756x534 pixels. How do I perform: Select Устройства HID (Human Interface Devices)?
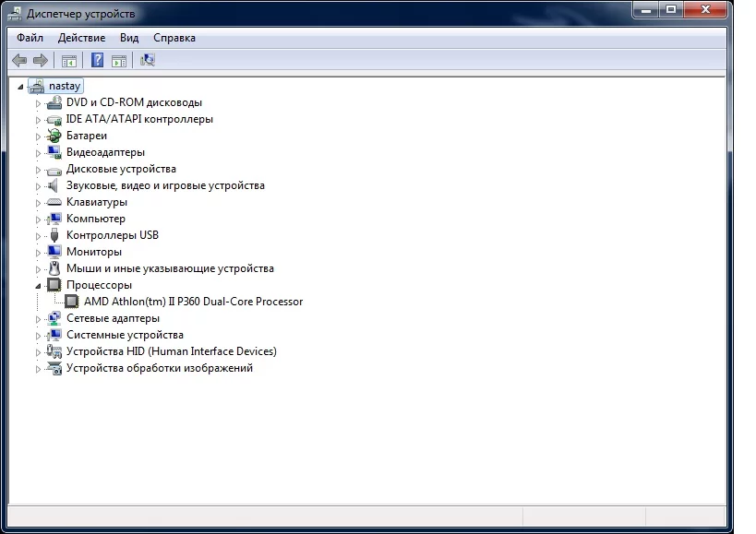coord(172,351)
